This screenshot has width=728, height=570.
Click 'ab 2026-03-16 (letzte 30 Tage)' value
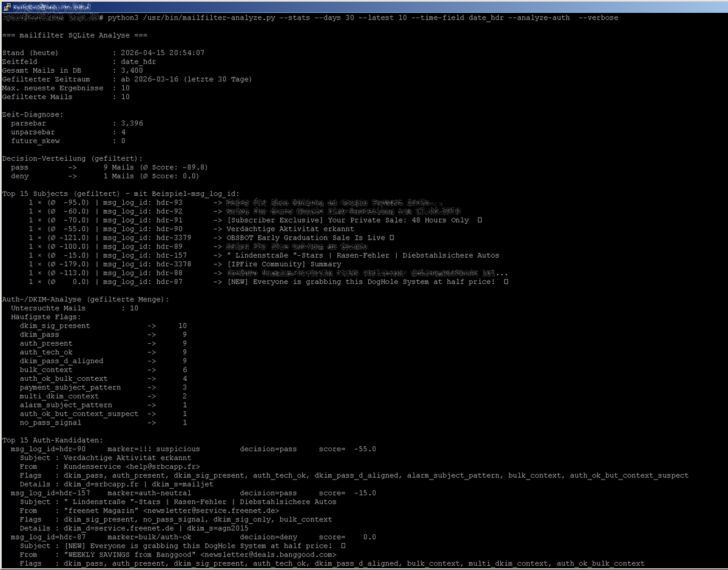(x=186, y=79)
